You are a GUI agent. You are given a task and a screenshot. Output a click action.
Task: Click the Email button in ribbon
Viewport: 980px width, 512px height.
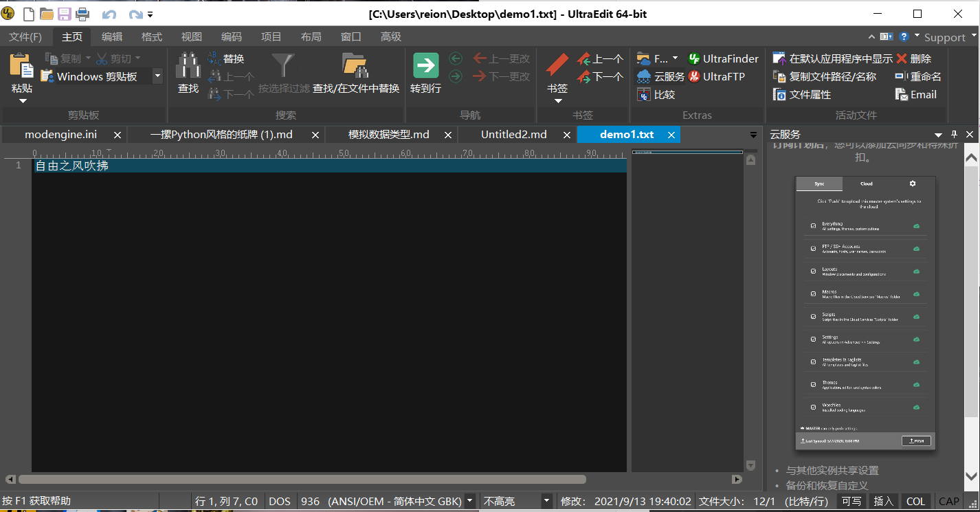click(916, 94)
